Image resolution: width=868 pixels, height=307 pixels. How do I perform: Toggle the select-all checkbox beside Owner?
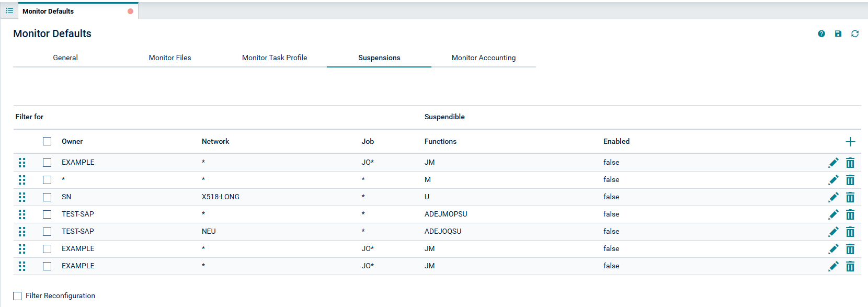[x=47, y=141]
